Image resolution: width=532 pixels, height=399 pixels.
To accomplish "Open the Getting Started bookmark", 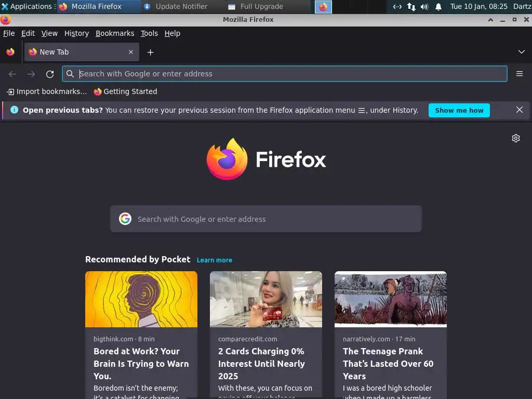I will tap(126, 91).
